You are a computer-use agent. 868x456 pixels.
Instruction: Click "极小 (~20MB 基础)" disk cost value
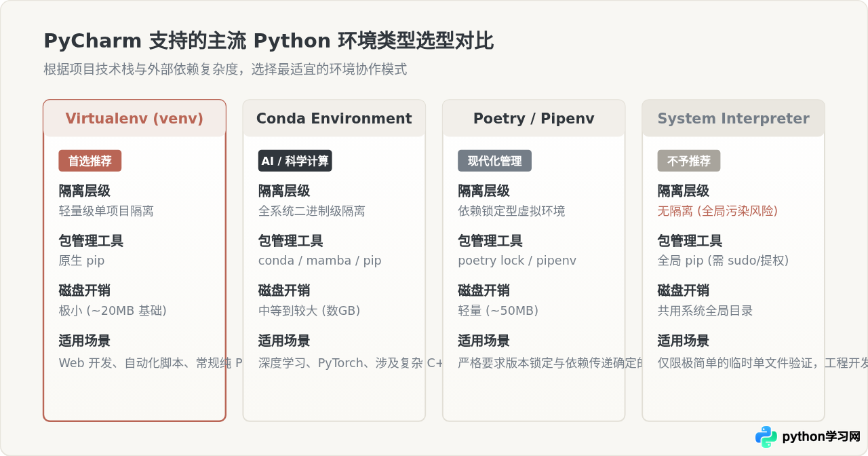pyautogui.click(x=113, y=311)
